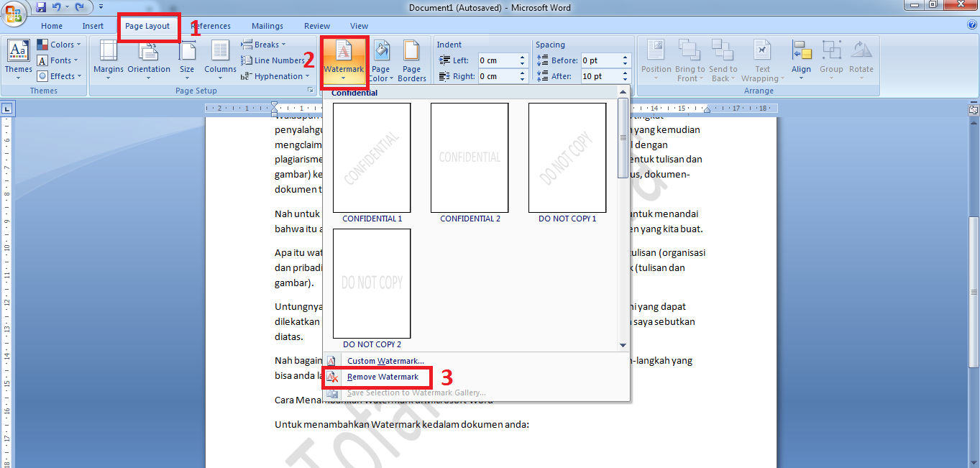
Task: Select the Page Layout tab
Action: (x=147, y=26)
